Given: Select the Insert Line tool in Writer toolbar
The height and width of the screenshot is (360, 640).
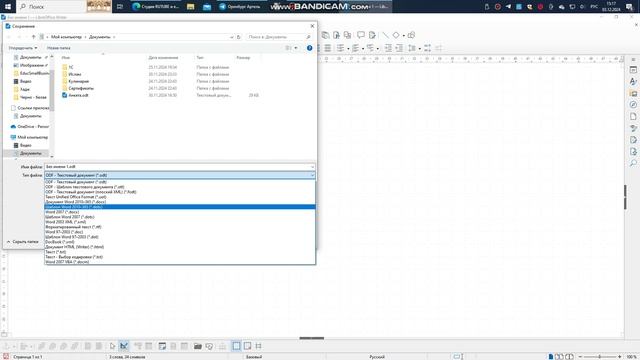Looking at the screenshot, I should coord(385,35).
